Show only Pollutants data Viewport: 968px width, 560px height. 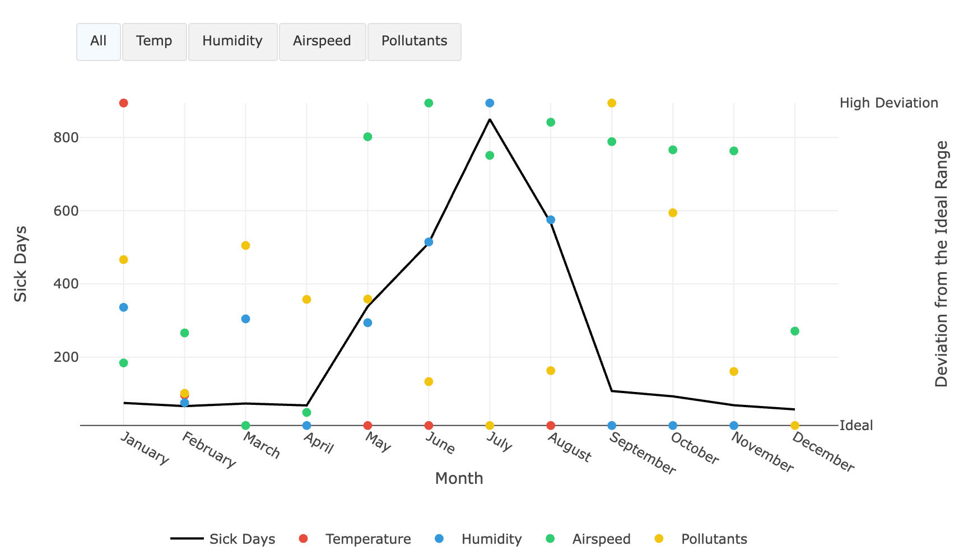coord(414,41)
